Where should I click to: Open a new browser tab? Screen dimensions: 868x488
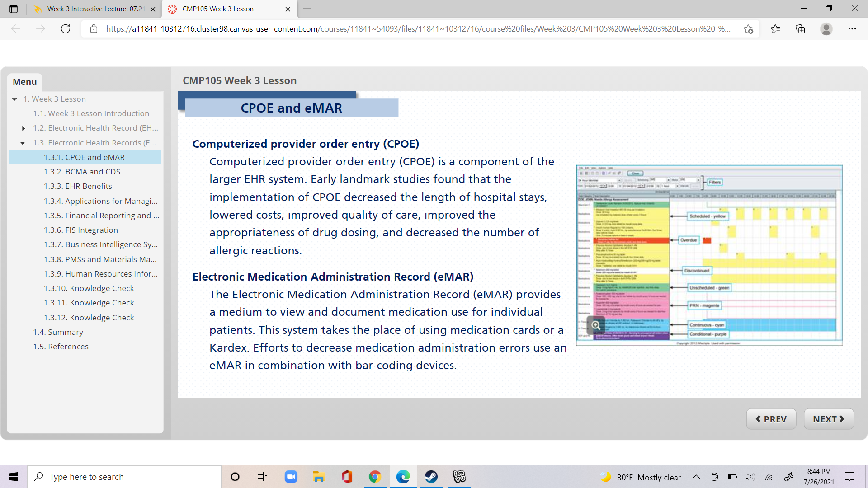coord(307,9)
